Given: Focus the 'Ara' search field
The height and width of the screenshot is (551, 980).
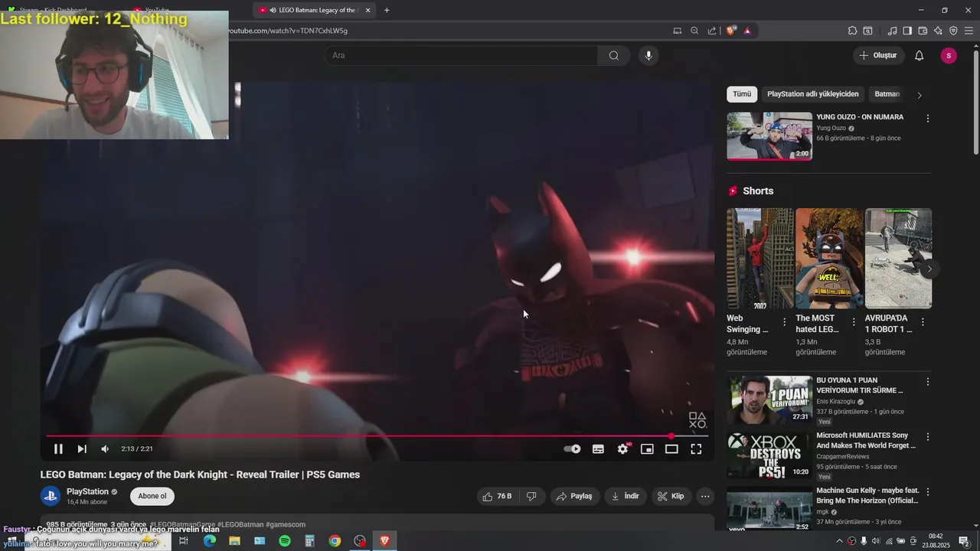Looking at the screenshot, I should tap(461, 55).
